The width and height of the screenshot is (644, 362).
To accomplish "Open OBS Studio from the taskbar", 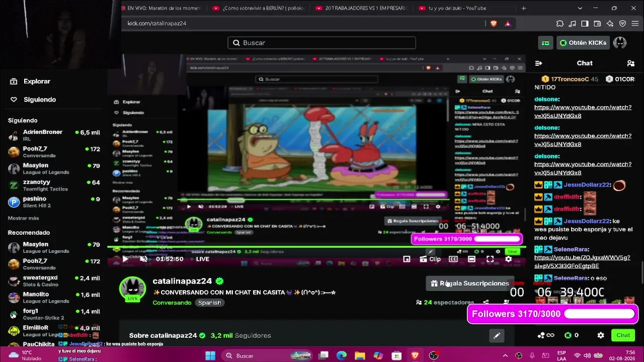I will pos(433,355).
